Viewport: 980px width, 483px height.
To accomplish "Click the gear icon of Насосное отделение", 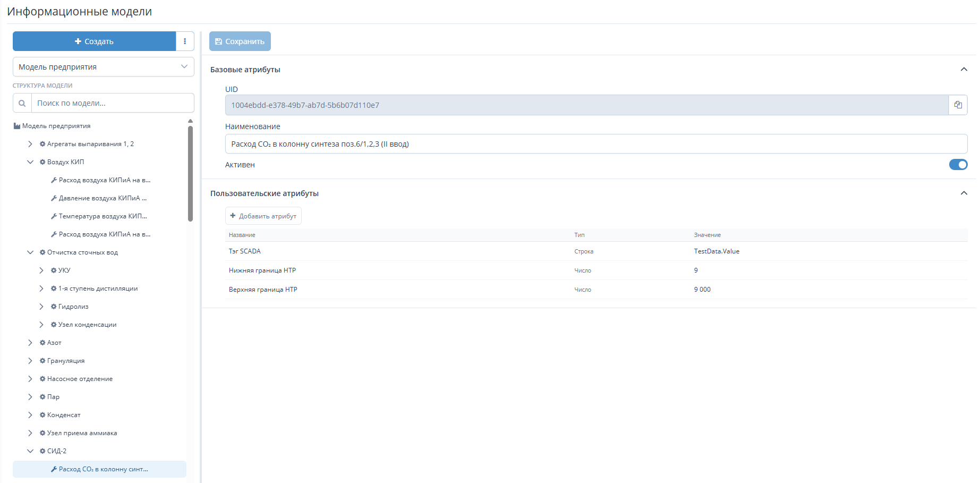I will tap(42, 379).
